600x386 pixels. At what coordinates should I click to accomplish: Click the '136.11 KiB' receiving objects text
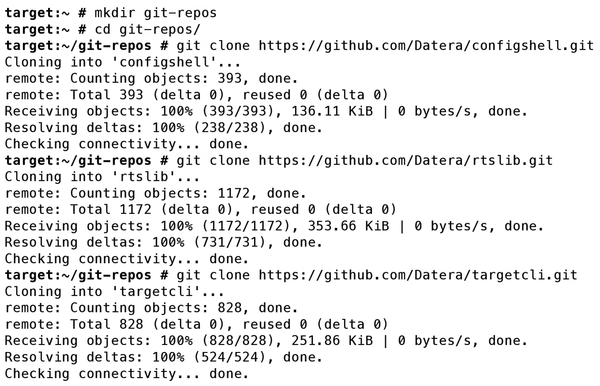tap(332, 111)
